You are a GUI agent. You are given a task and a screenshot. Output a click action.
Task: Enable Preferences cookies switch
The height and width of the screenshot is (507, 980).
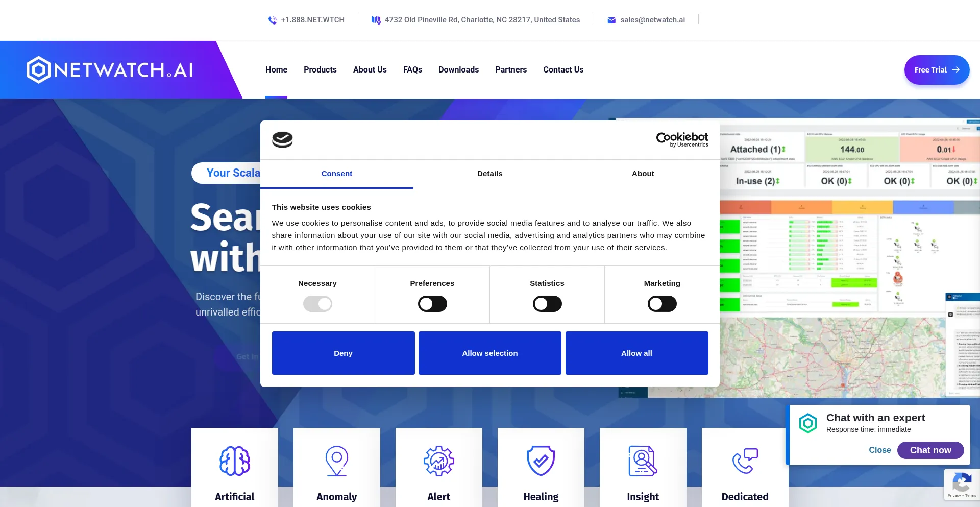click(432, 304)
